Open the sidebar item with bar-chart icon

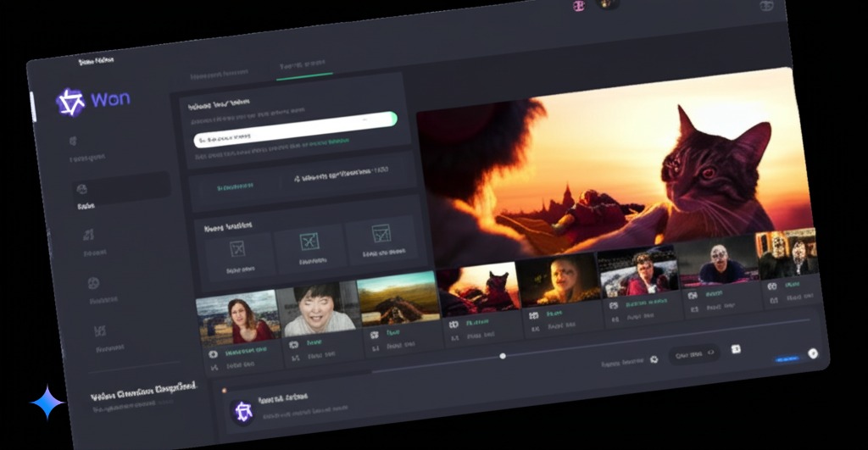coord(88,235)
